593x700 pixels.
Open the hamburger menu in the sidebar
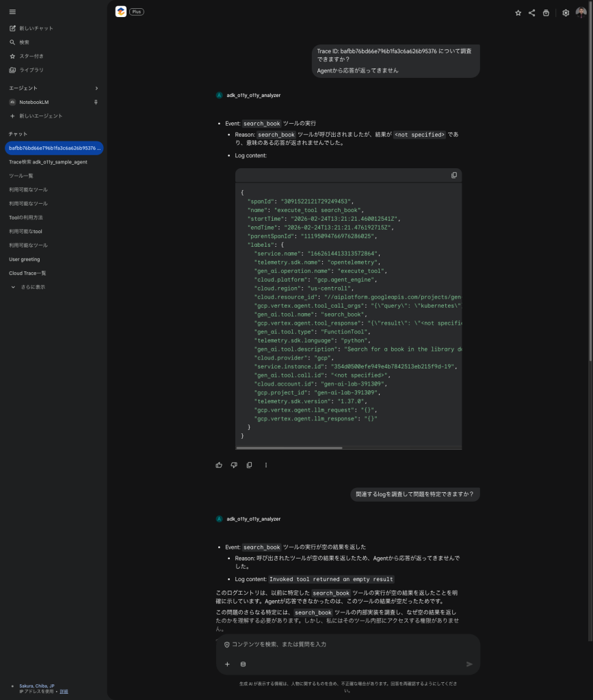coord(12,12)
